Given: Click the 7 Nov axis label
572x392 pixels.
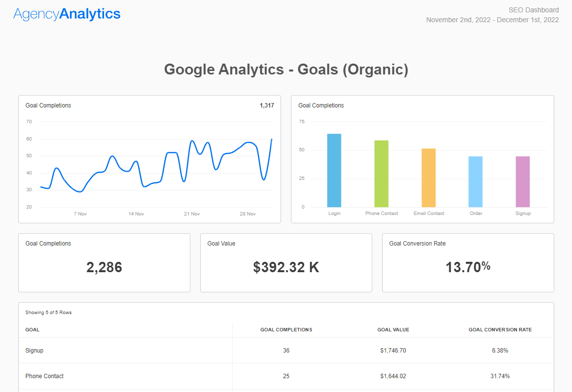Looking at the screenshot, I should pos(80,214).
